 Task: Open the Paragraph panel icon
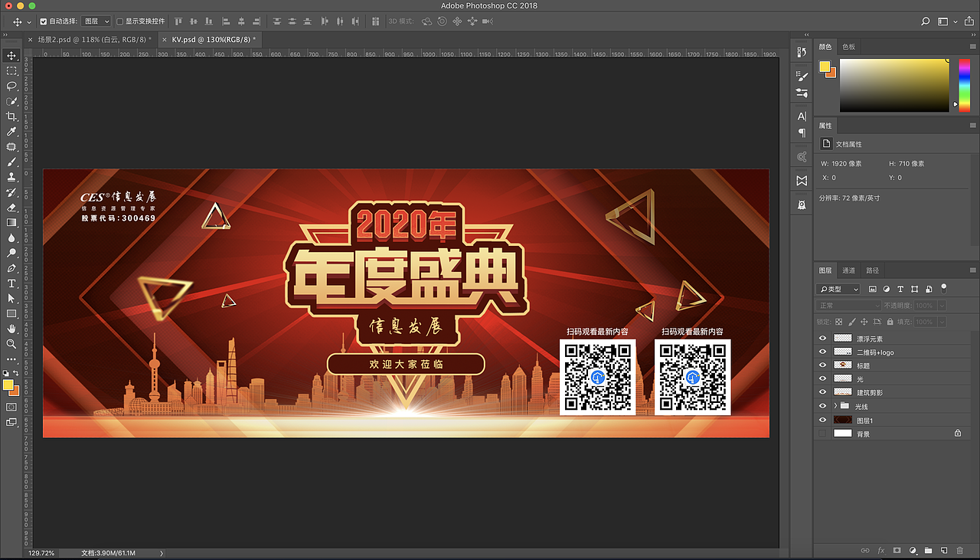pyautogui.click(x=801, y=132)
